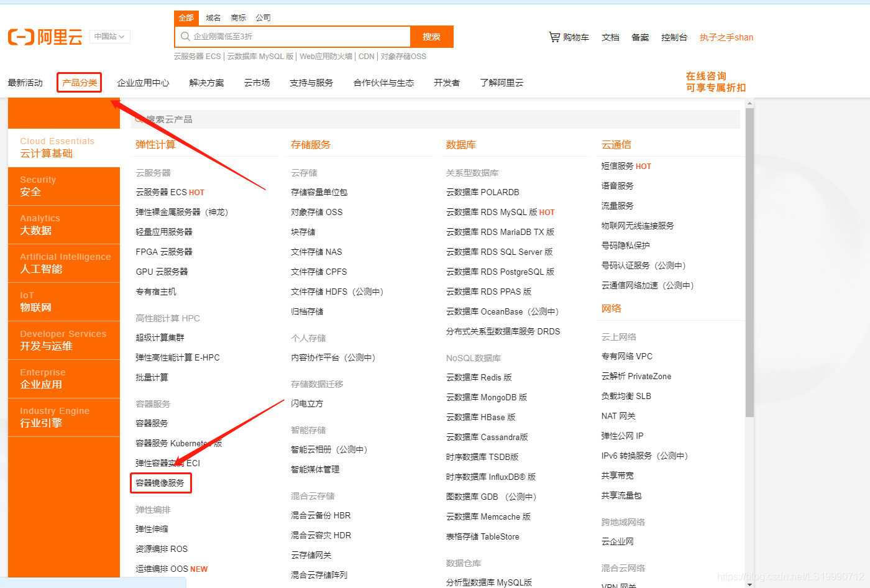
Task: Open 闪电立方 product link
Action: point(307,403)
